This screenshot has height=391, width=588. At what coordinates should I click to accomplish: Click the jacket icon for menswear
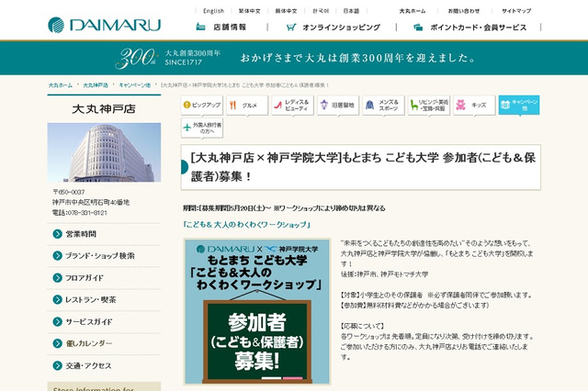coord(369,106)
